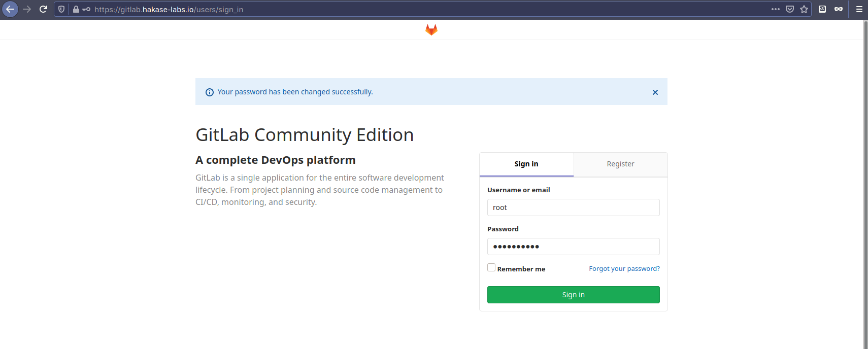This screenshot has width=868, height=349.
Task: Click the GitLab fox logo
Action: click(431, 30)
